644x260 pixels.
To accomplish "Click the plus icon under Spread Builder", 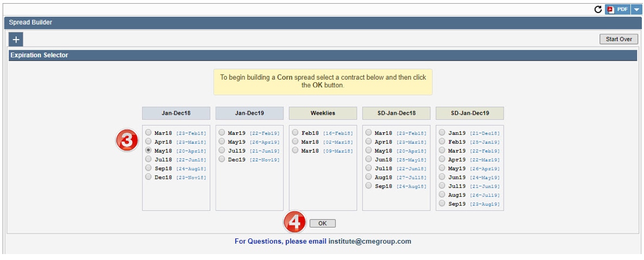I will point(16,39).
